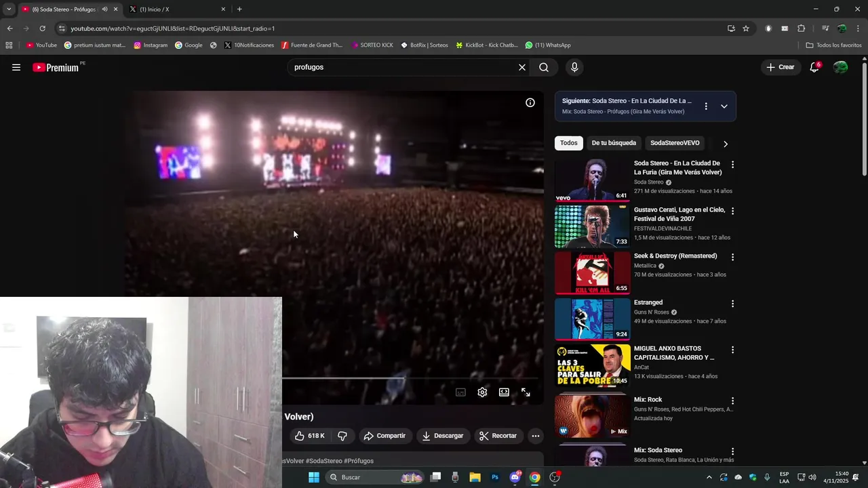Viewport: 868px width, 488px height.
Task: Open options for Gustavo Cerati Lago en el Cielo
Action: point(732,211)
